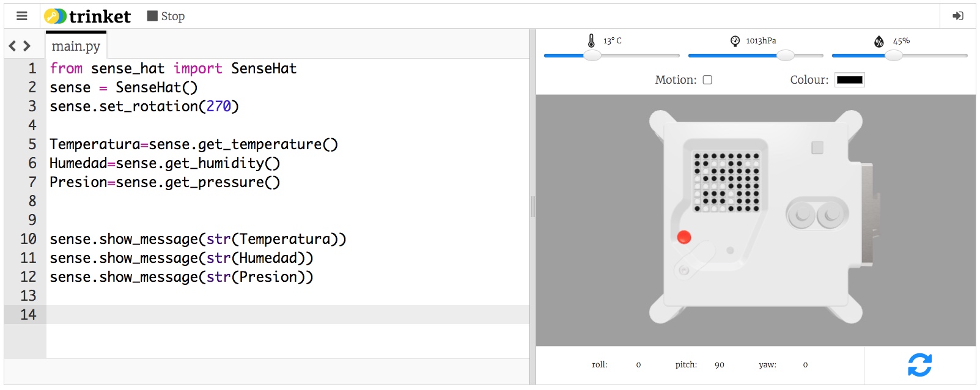Open the black Colour swatch picker
Image resolution: width=980 pixels, height=390 pixels.
(849, 80)
